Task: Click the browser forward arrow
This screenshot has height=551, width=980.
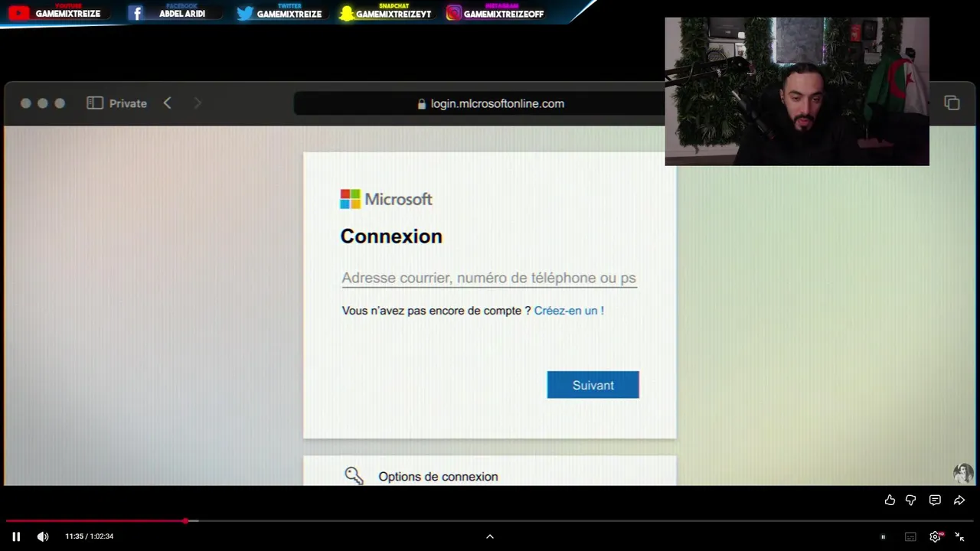Action: (198, 103)
